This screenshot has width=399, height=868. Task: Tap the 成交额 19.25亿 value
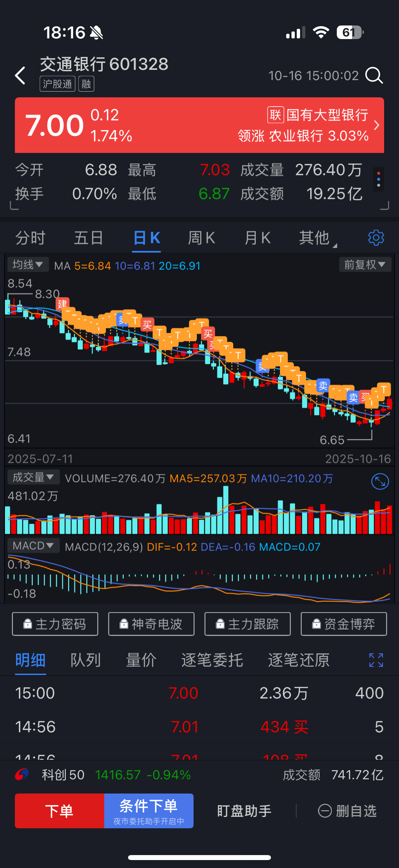334,194
